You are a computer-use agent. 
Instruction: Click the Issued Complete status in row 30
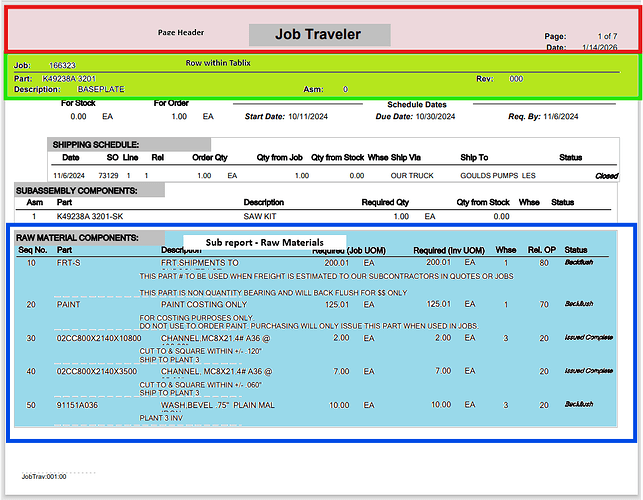pyautogui.click(x=589, y=338)
